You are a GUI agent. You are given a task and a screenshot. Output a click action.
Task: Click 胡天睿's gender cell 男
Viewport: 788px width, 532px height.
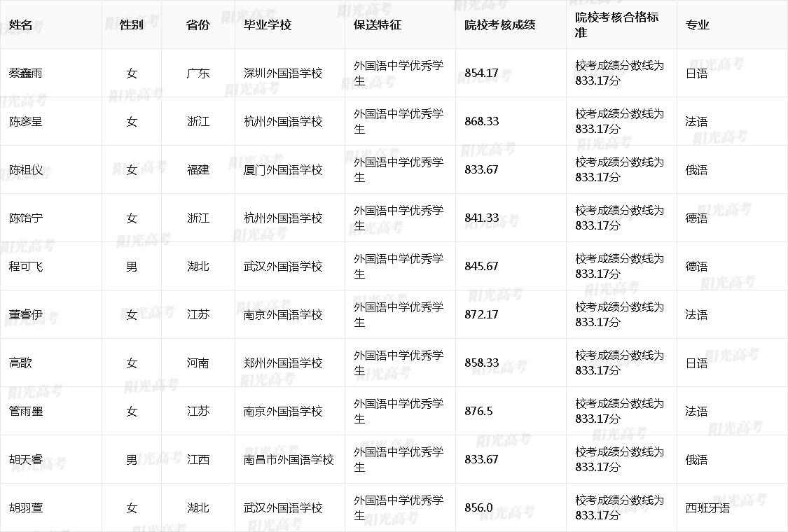coord(132,460)
